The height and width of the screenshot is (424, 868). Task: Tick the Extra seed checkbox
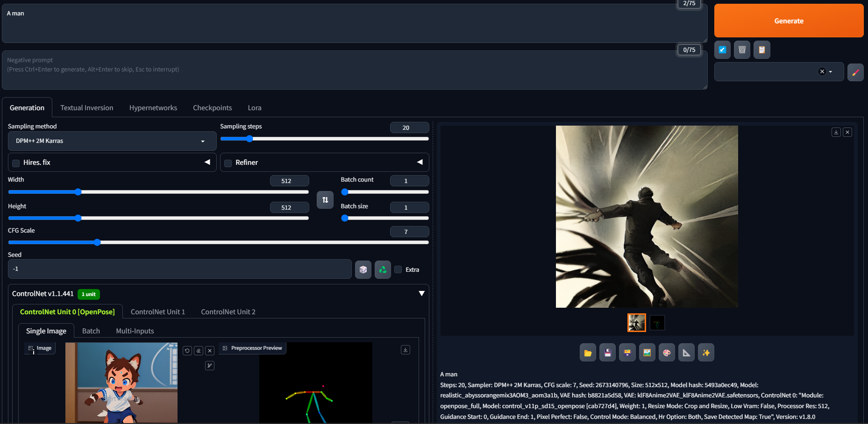(x=398, y=269)
